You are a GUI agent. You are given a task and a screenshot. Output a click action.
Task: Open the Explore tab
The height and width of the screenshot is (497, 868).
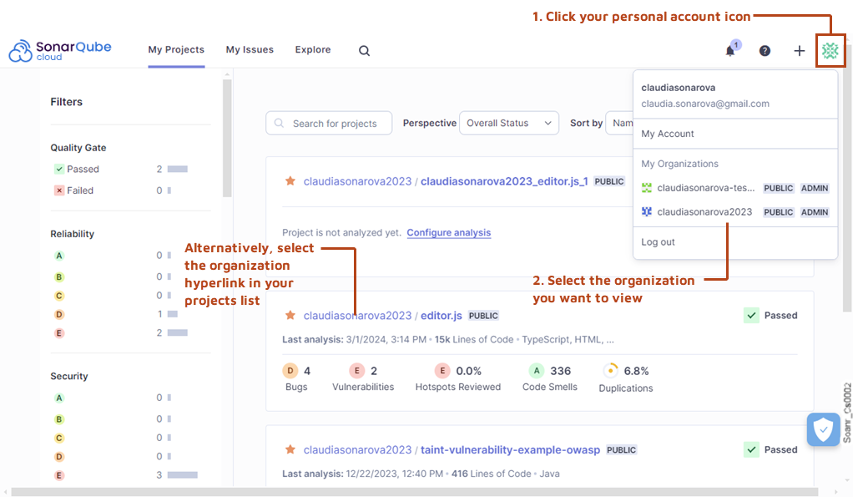(x=313, y=49)
